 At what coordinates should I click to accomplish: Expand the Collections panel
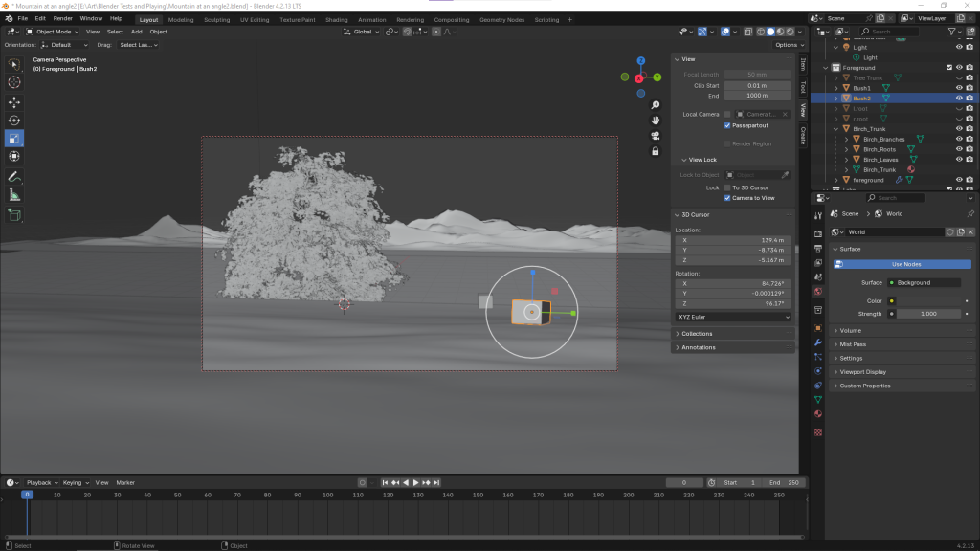coord(732,334)
